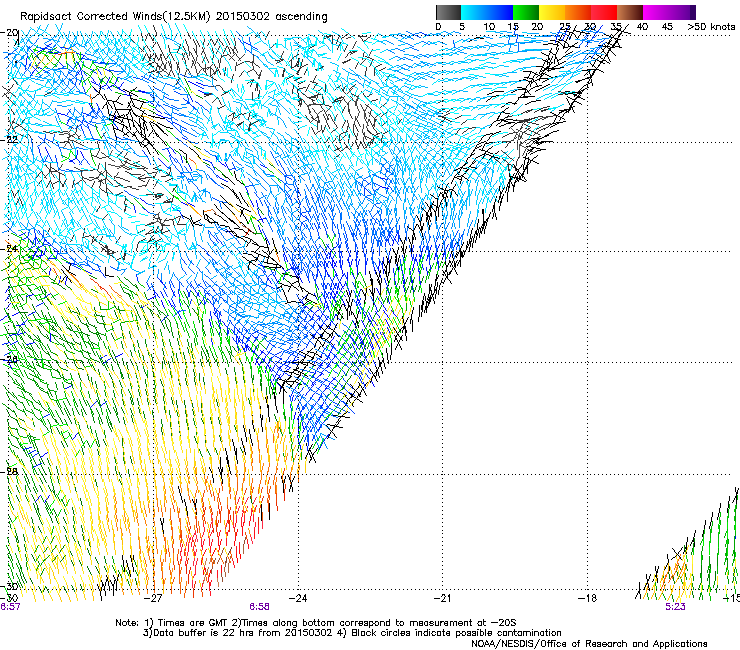The image size is (740, 650).
Task: Pick the green 15-20 knots legend swatch
Action: 525,12
